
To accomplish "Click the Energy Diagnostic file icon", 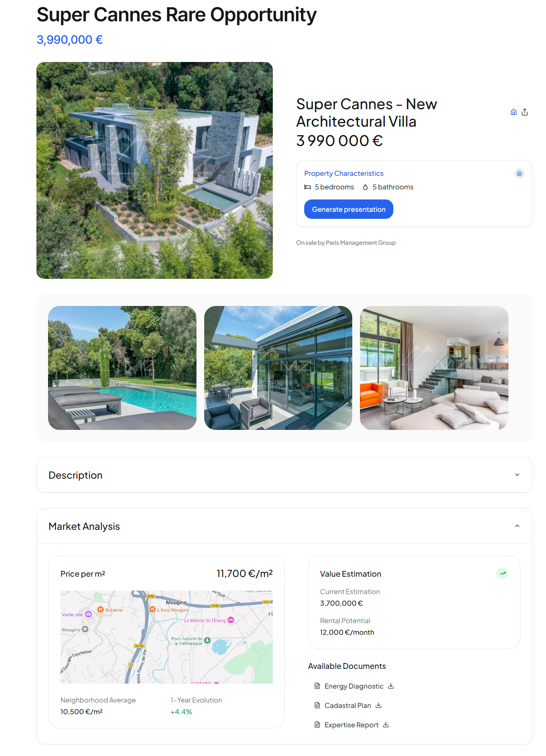I will pyautogui.click(x=317, y=686).
